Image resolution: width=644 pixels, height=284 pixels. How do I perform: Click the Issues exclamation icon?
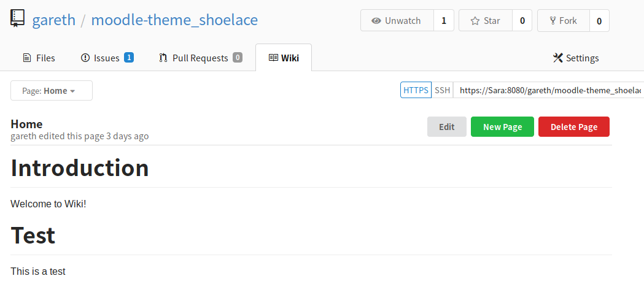tap(85, 58)
